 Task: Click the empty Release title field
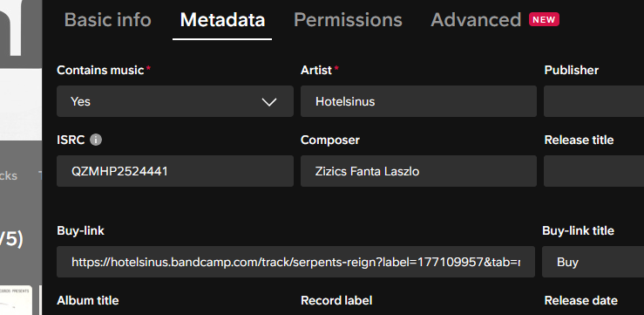click(x=594, y=171)
